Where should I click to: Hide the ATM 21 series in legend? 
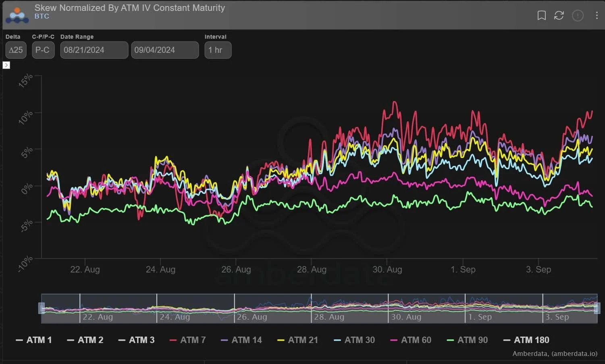click(298, 340)
